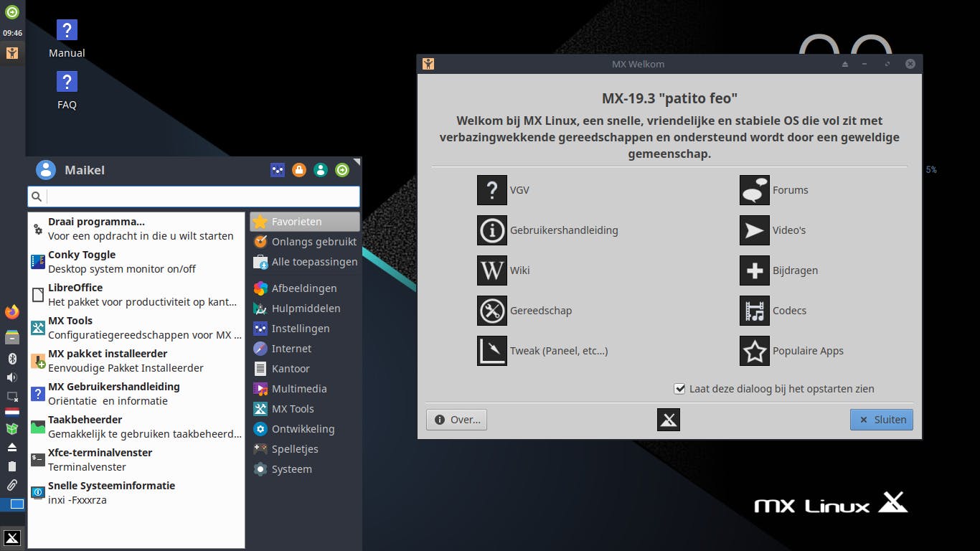The image size is (980, 551).
Task: Choose the MX Tools category in the sidebar
Action: (x=305, y=409)
